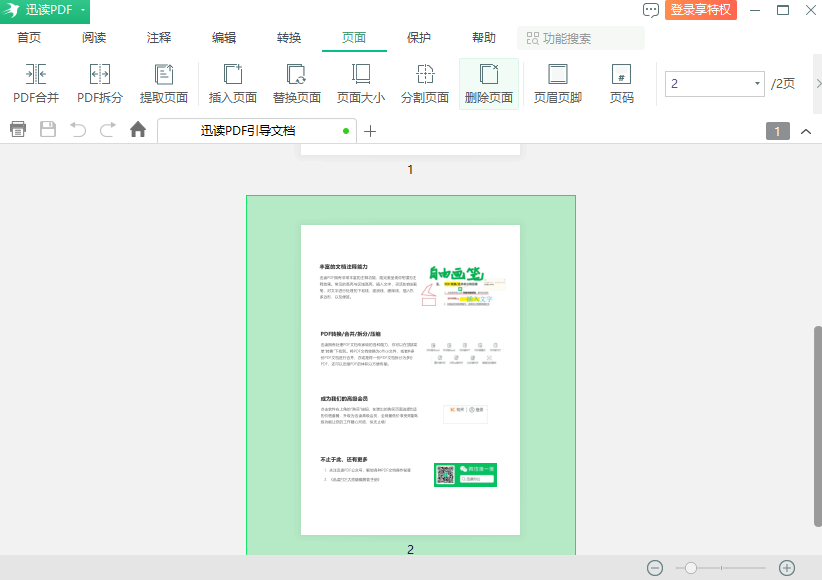Switch to the 页面 tab
The height and width of the screenshot is (580, 822).
click(354, 38)
